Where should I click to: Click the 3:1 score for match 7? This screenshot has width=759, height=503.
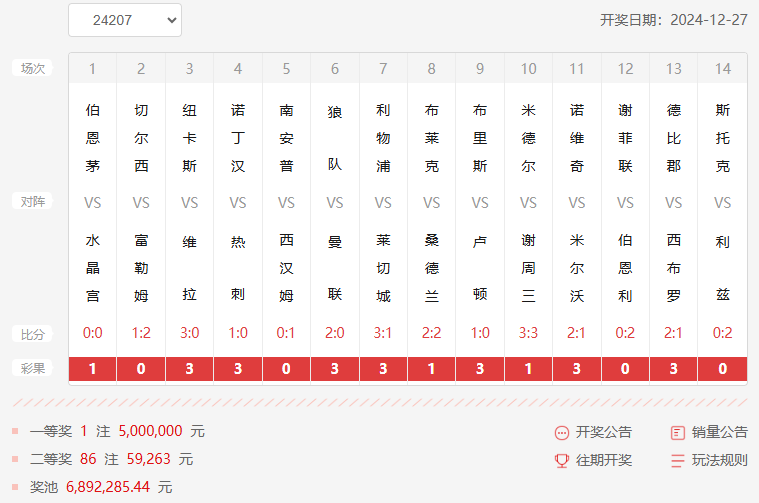pyautogui.click(x=383, y=333)
